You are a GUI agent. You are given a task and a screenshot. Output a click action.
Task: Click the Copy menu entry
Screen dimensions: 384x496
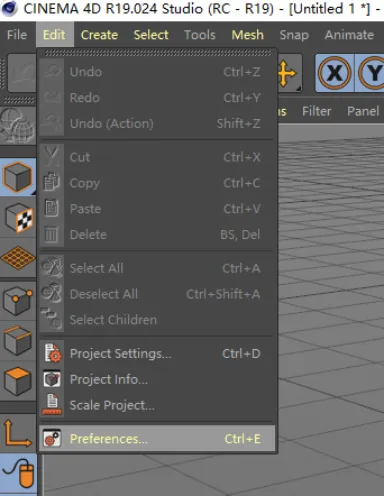tap(157, 183)
